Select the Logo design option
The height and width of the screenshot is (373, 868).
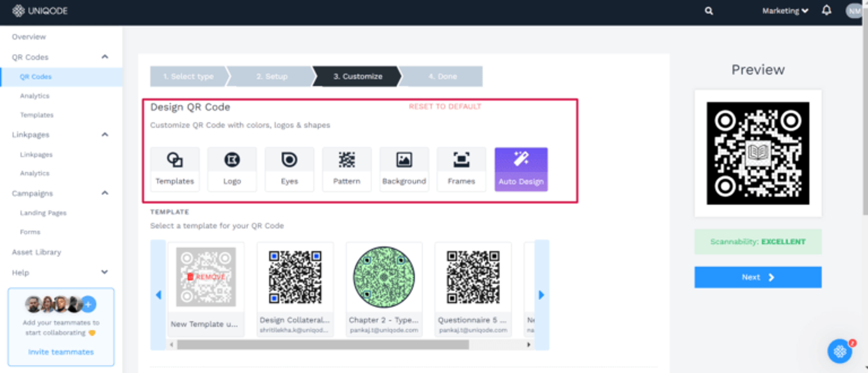232,169
